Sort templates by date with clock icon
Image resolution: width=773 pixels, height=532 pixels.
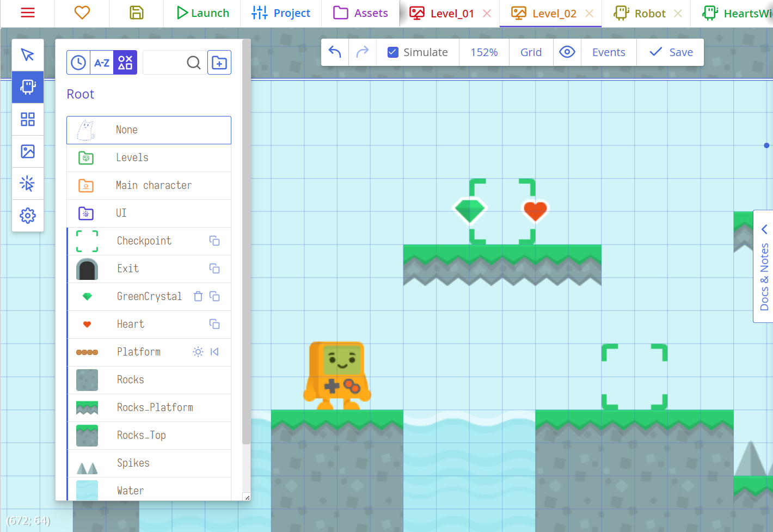pyautogui.click(x=78, y=63)
